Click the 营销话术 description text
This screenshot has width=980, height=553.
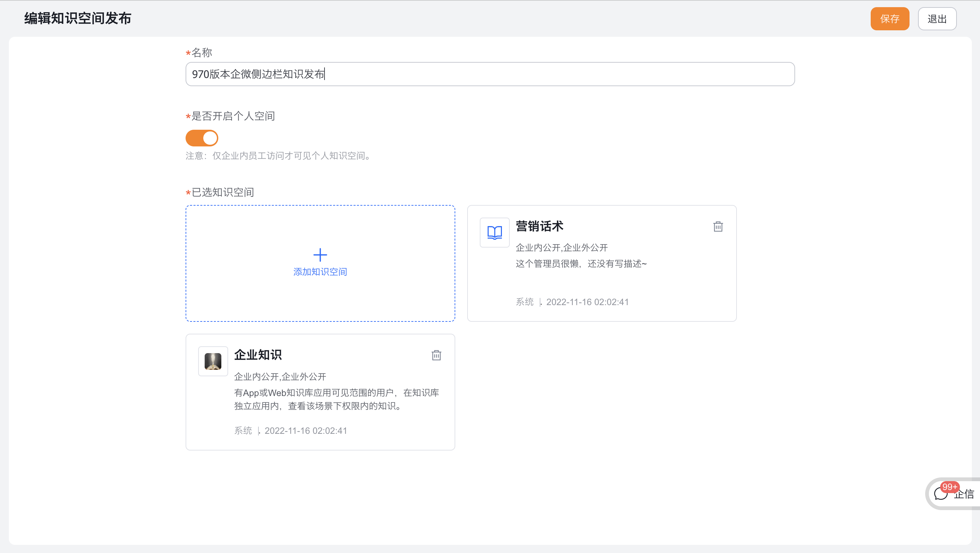(x=581, y=264)
